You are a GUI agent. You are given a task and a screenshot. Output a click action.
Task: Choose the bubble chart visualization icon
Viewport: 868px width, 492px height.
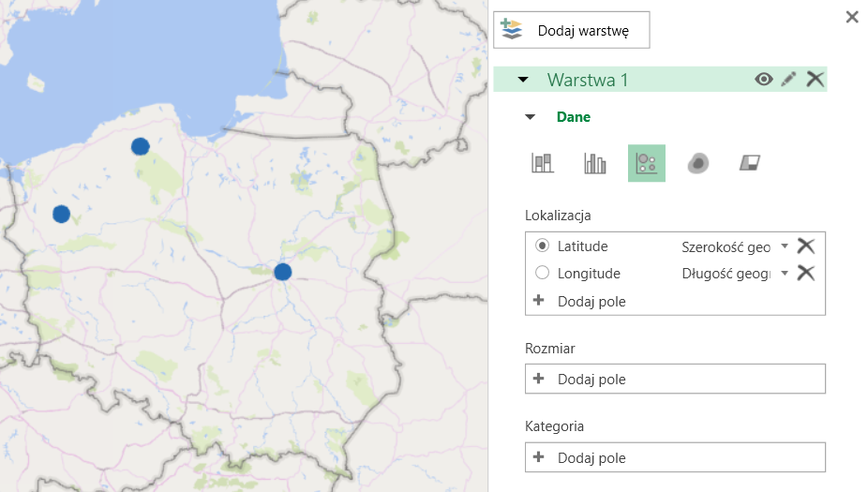[647, 163]
